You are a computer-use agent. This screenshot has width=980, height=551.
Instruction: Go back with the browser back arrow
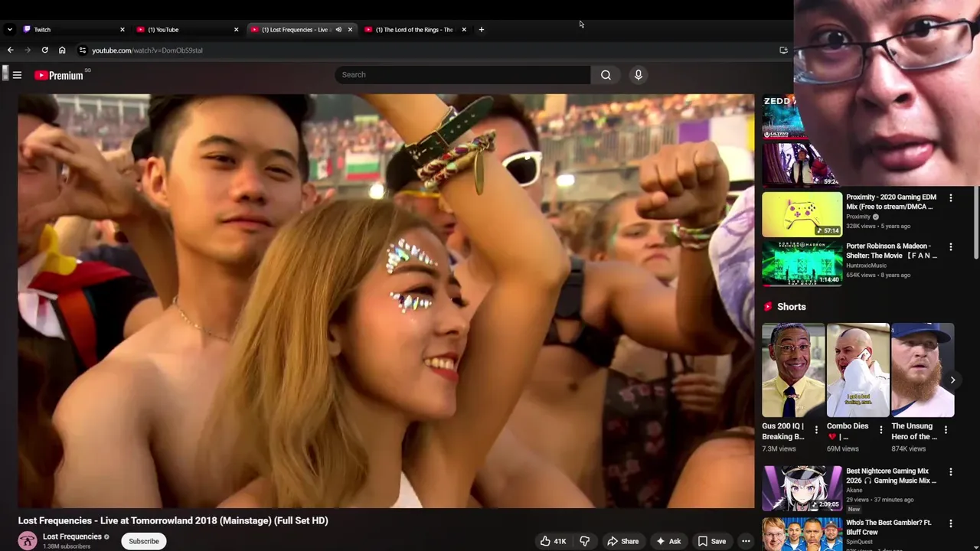[x=10, y=51]
